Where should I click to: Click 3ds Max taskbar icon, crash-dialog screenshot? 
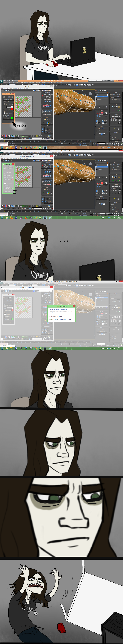point(45,348)
